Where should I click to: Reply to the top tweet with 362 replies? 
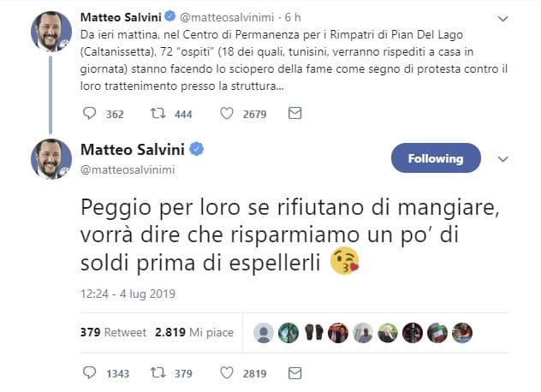tap(91, 114)
